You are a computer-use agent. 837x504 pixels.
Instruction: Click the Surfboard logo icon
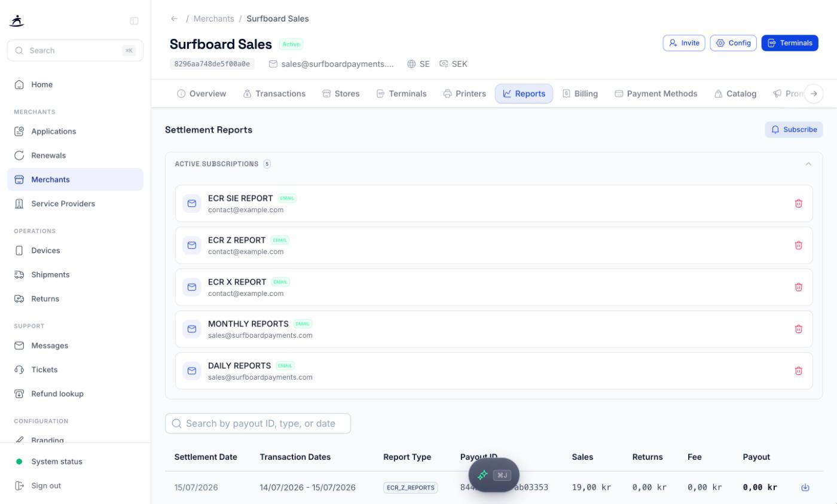point(17,21)
